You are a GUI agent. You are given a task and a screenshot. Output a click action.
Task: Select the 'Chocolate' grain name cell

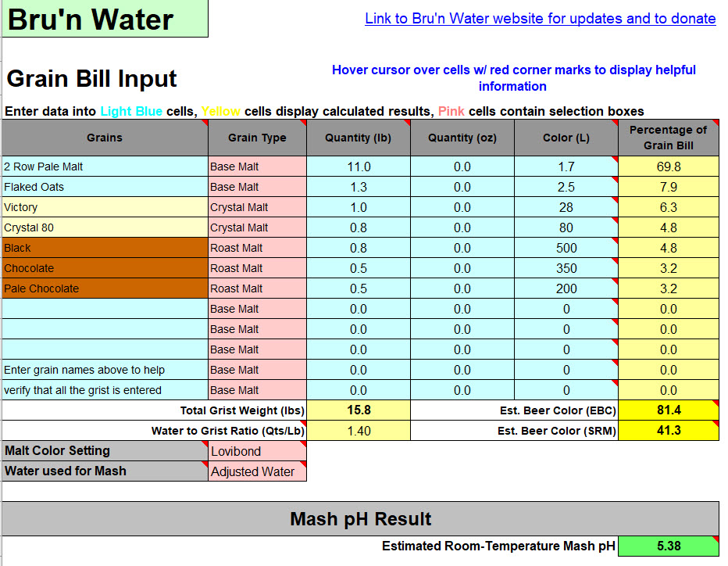105,268
